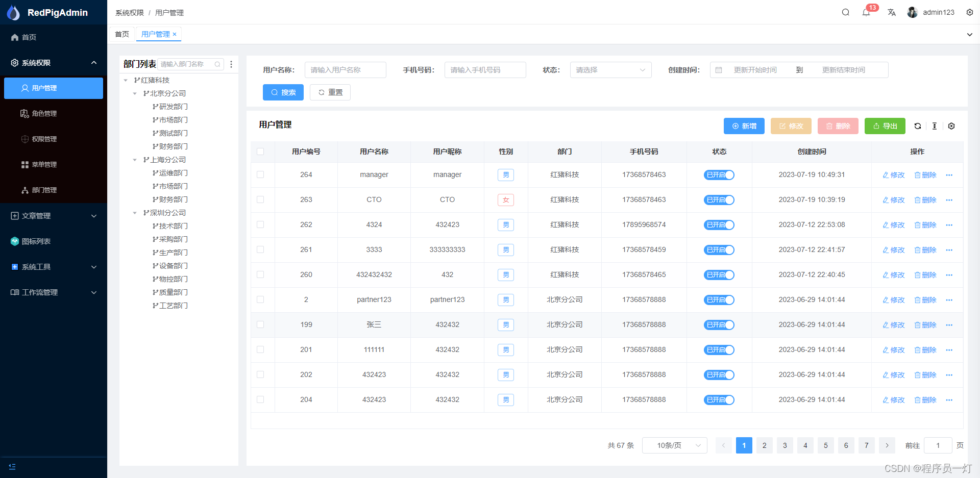Go to next page with right arrow
The height and width of the screenshot is (478, 980).
tap(887, 445)
